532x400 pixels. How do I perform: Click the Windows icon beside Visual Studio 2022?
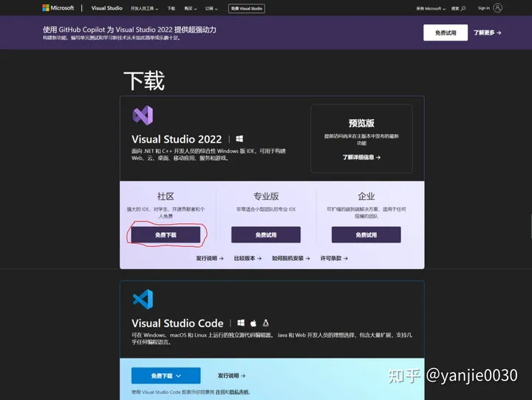239,139
